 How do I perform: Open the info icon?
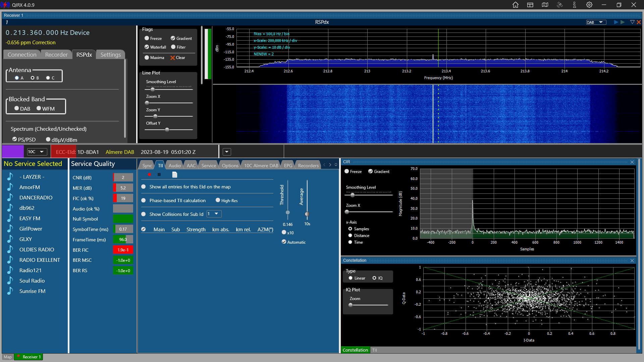[x=575, y=5]
